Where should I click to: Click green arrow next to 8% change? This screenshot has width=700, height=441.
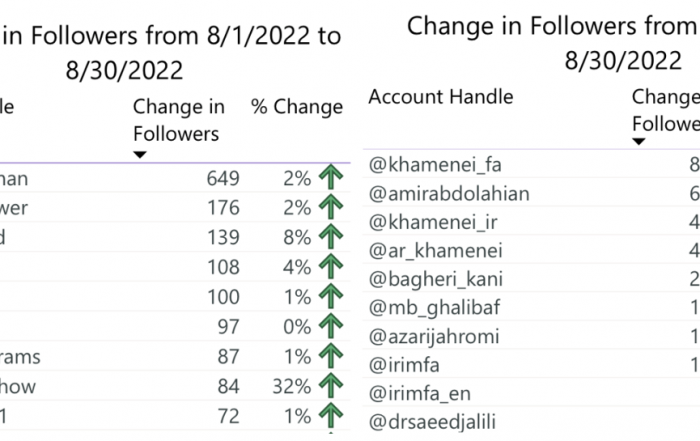click(x=331, y=237)
